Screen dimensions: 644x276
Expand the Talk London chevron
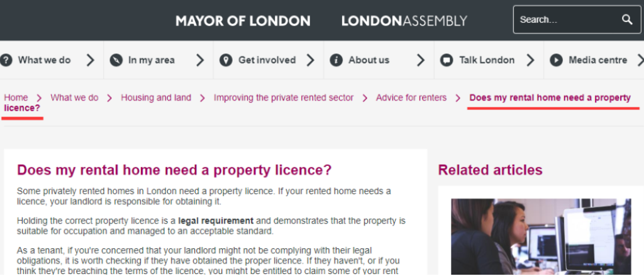[x=530, y=60]
